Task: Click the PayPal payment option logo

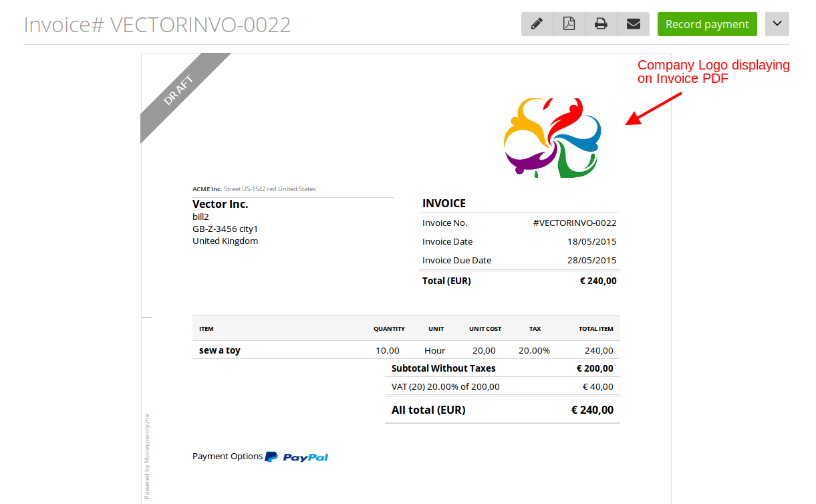Action: coord(297,457)
